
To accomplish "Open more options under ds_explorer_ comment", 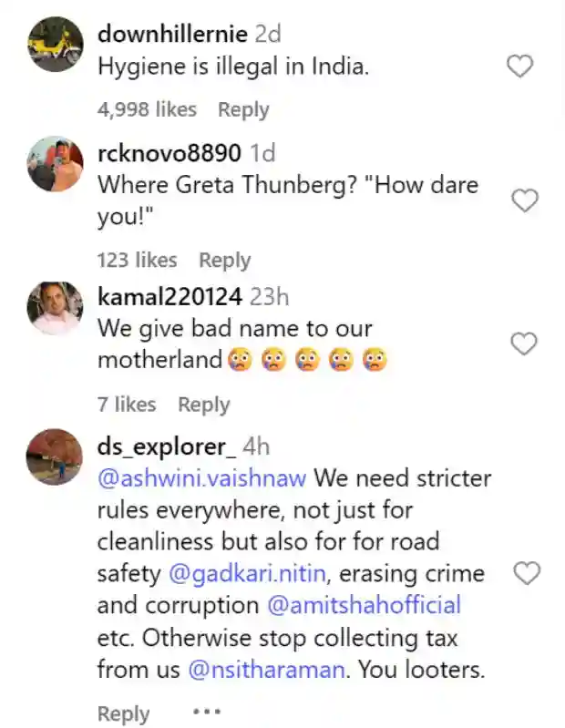I will click(207, 711).
